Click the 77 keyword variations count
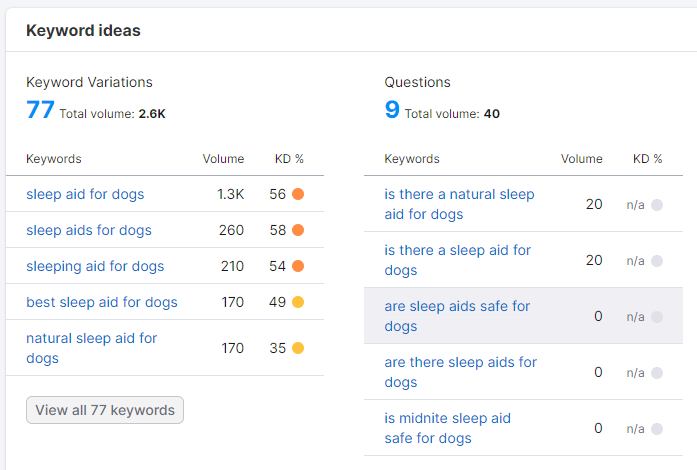 pos(40,109)
